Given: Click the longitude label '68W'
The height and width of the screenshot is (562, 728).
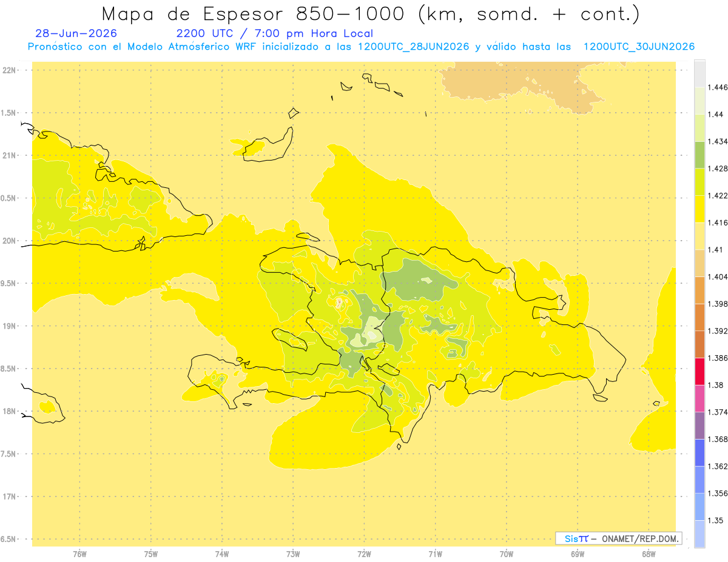Looking at the screenshot, I should pyautogui.click(x=649, y=554).
